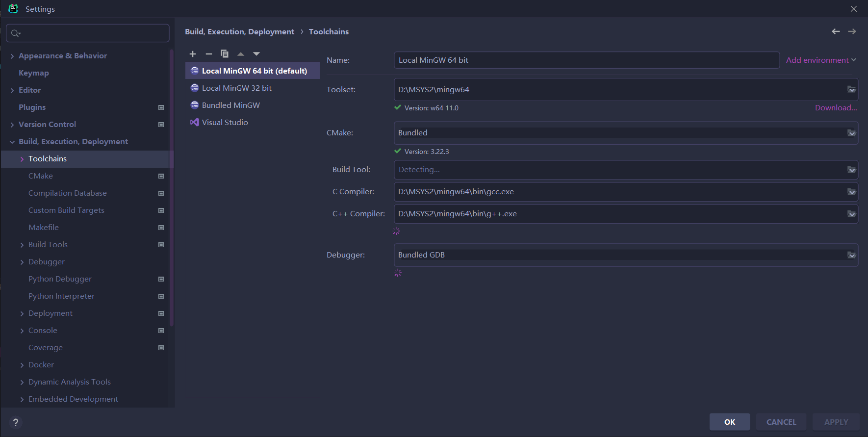Click the project-level icon beside Python Debugger
This screenshot has height=437, width=868.
click(x=161, y=279)
